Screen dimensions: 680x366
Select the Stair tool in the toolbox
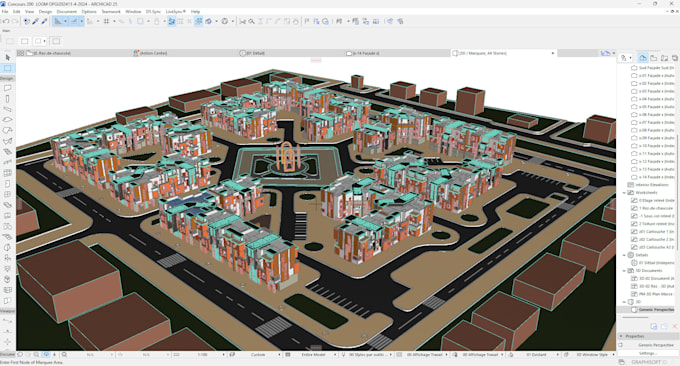pos(7,151)
